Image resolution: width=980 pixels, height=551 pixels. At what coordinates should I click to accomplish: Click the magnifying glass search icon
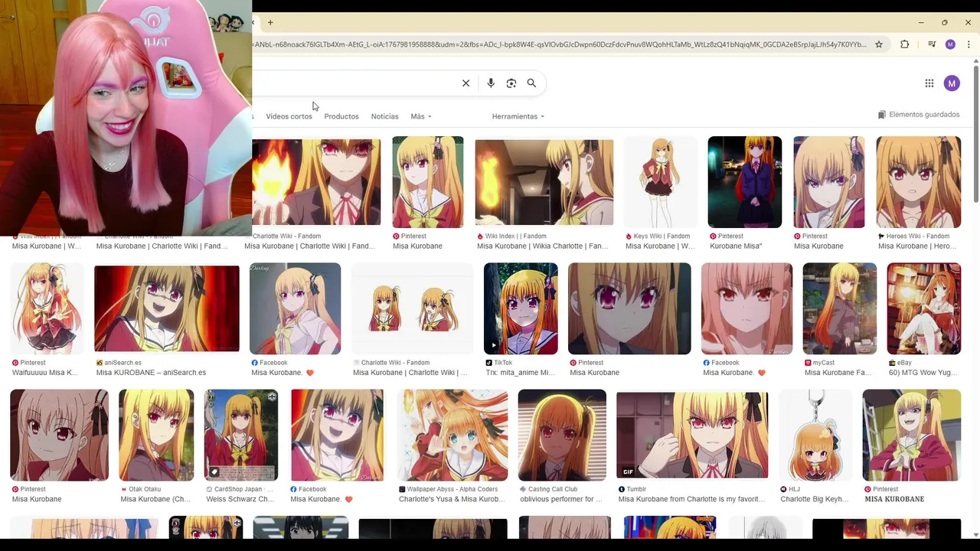[531, 83]
